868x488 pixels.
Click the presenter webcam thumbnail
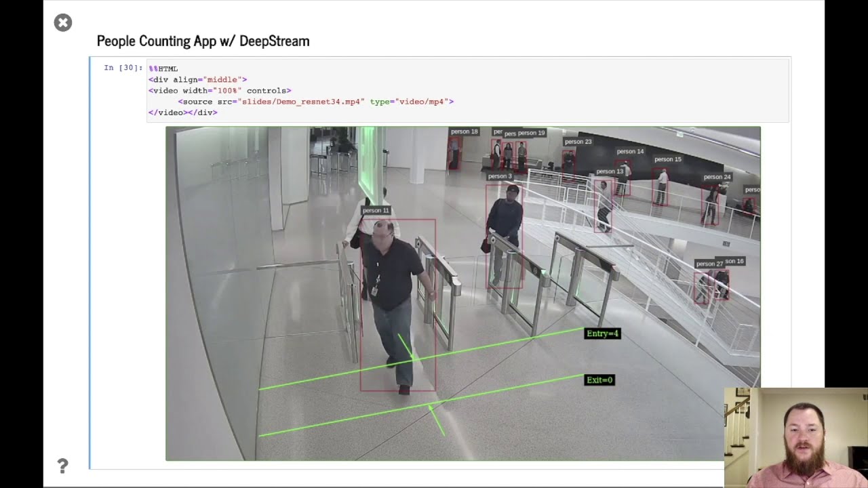[795, 437]
